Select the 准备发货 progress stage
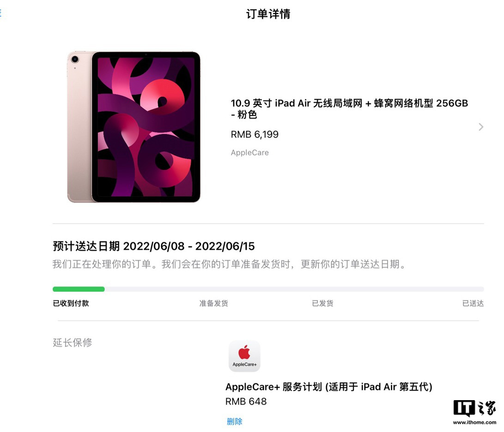Screen dimensions: 504x432 pos(214,303)
